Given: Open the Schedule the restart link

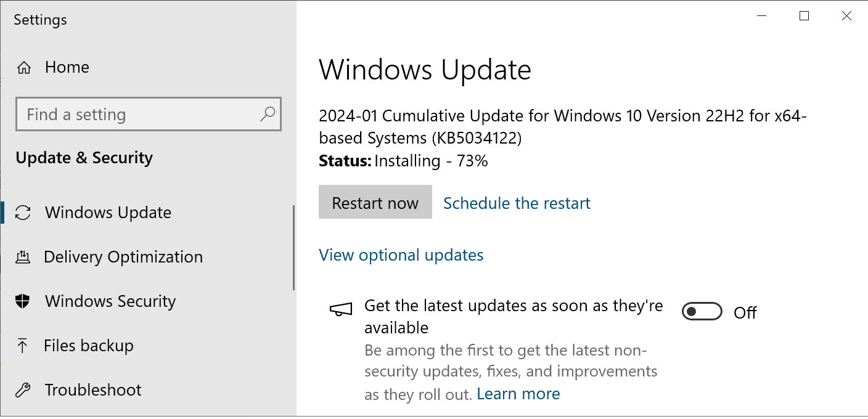Looking at the screenshot, I should 517,203.
